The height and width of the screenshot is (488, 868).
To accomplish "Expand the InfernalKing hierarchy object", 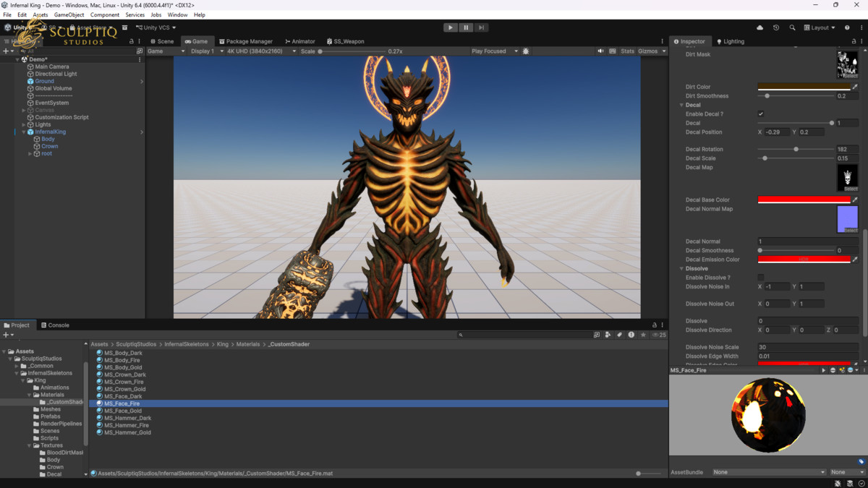I will coord(24,132).
